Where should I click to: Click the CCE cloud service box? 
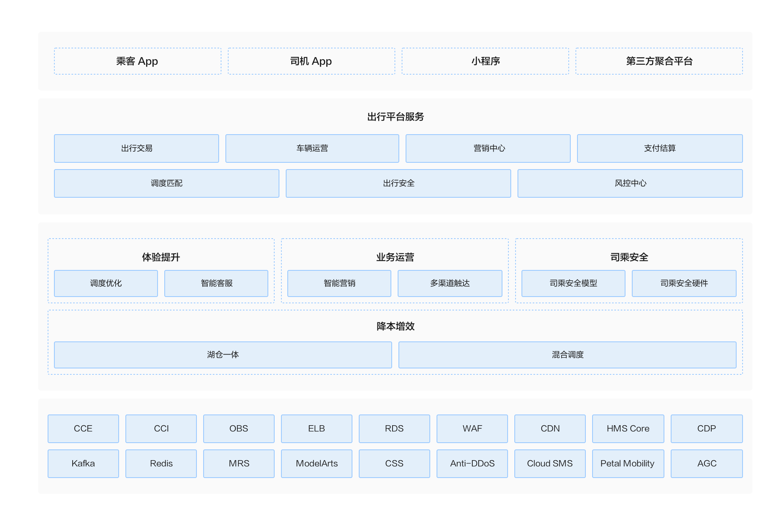[x=83, y=429]
